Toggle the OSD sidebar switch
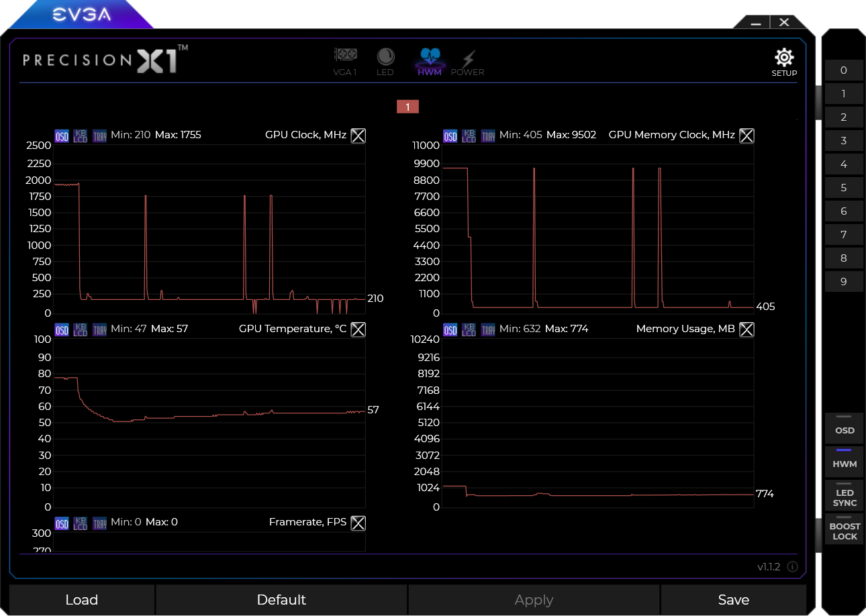 point(845,427)
